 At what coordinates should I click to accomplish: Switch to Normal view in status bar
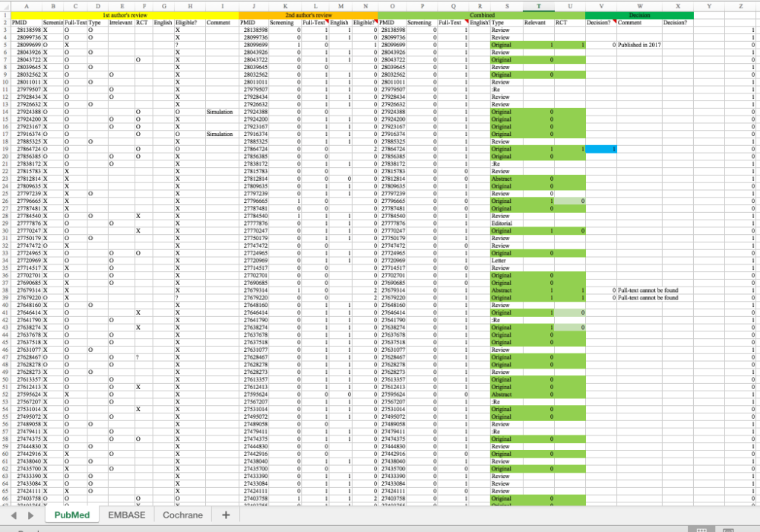click(x=700, y=529)
